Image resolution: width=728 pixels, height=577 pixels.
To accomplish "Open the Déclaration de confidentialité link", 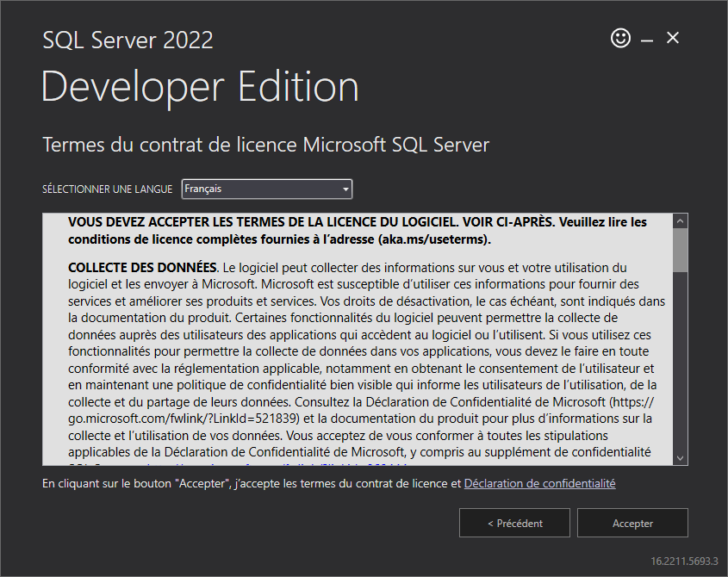I will pyautogui.click(x=539, y=483).
